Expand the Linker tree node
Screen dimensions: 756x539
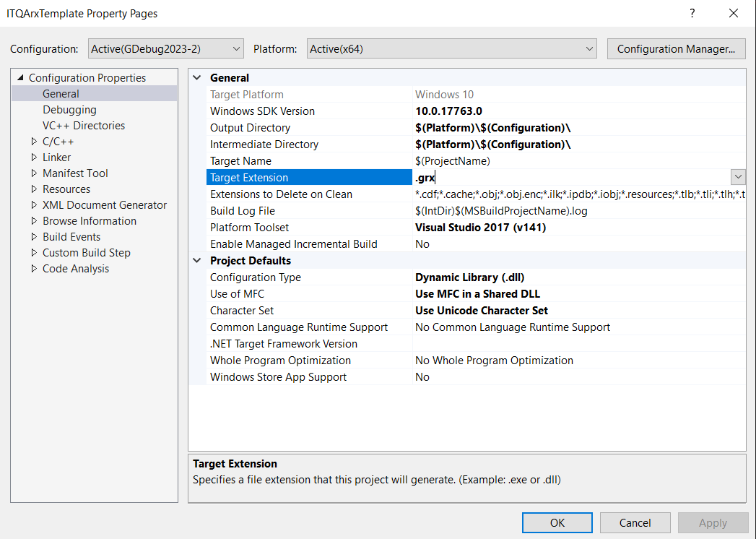(33, 157)
